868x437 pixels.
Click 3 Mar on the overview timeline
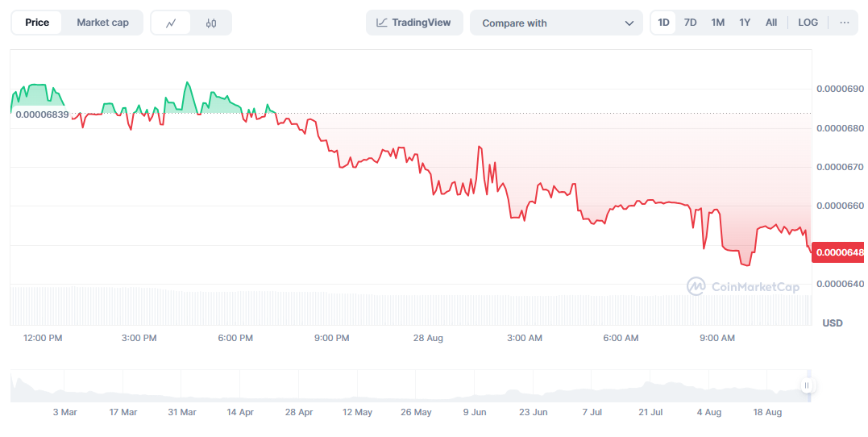[x=64, y=412]
